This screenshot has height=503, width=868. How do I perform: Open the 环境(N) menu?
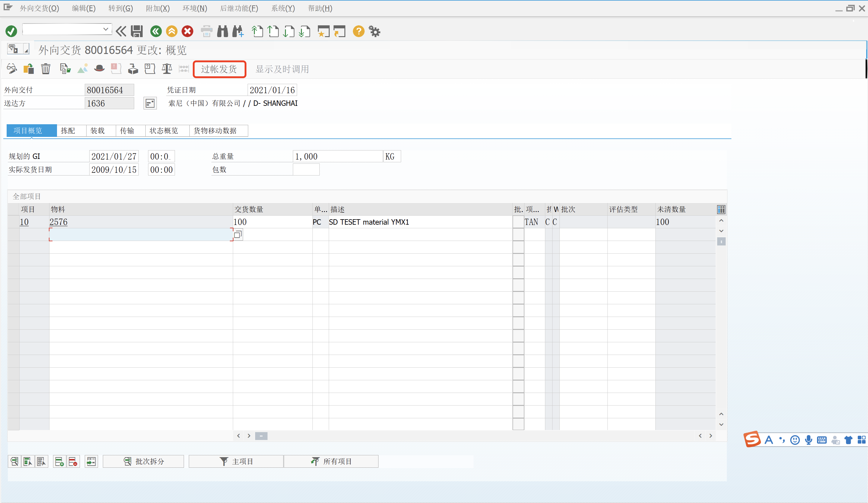[194, 8]
